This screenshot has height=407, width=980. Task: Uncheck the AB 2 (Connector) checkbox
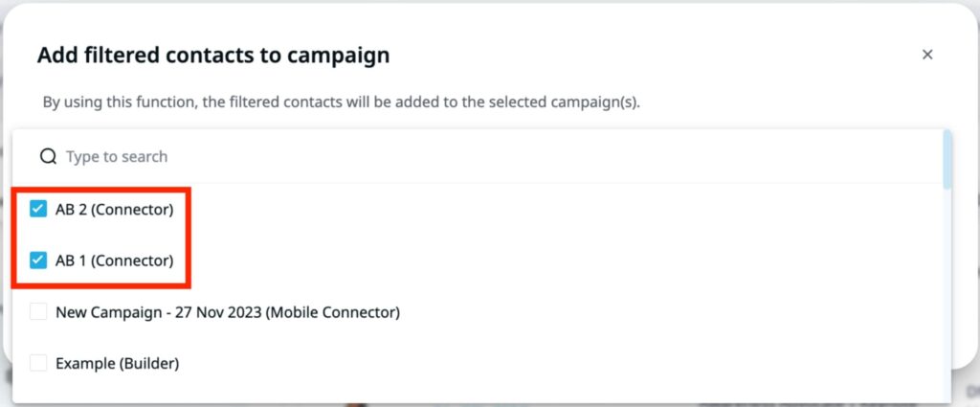38,210
